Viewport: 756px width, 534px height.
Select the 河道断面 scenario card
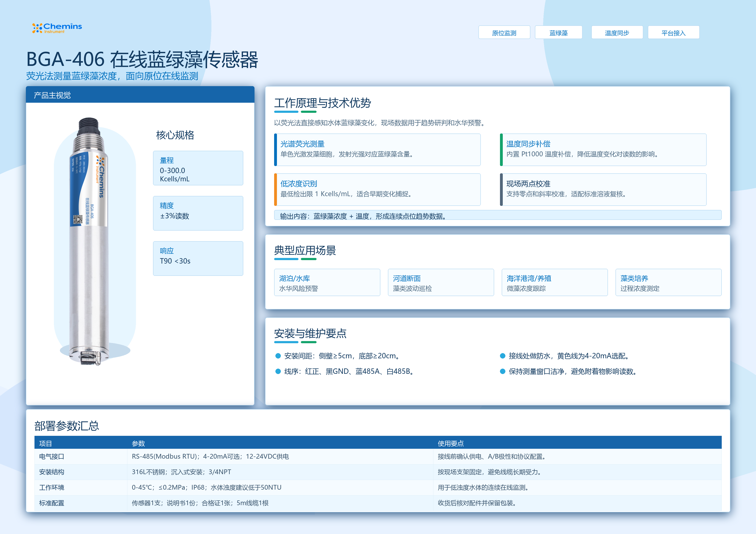pos(441,282)
